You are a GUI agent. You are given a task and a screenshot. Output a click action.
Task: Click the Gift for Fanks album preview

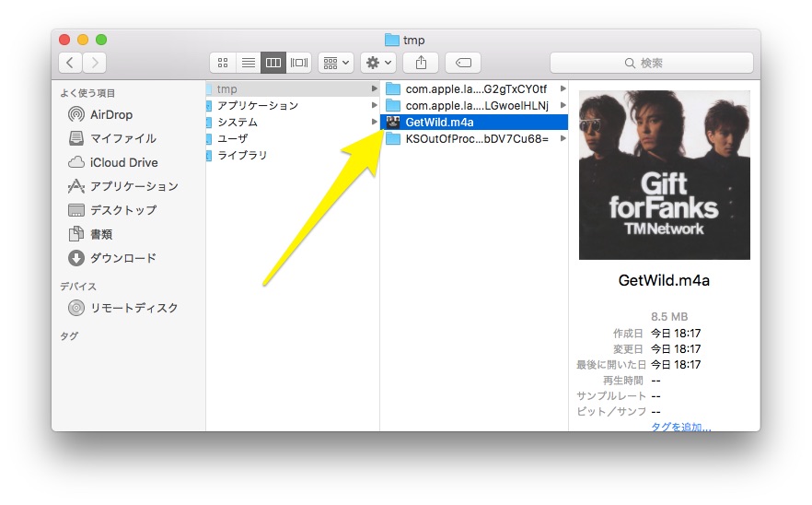point(665,175)
